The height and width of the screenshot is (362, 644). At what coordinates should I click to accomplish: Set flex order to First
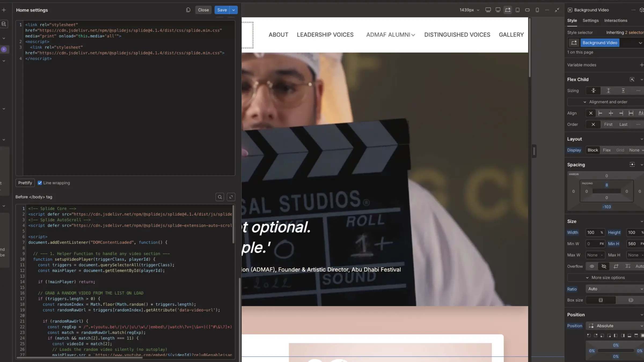pyautogui.click(x=608, y=124)
